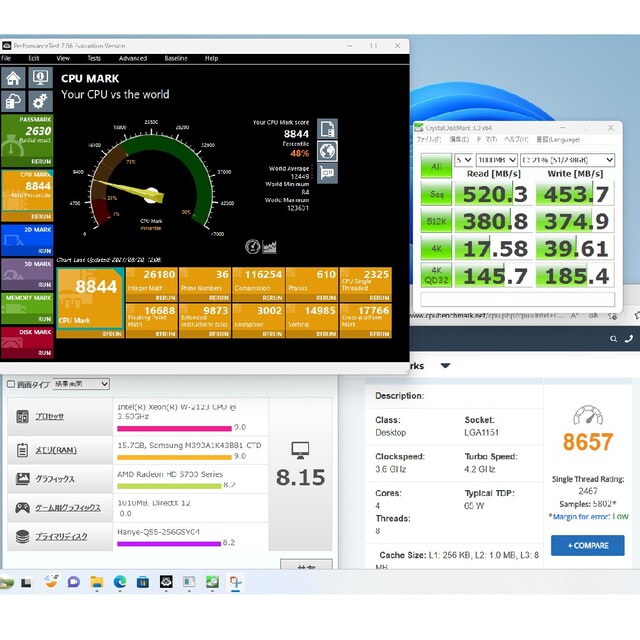Open the PerformanceTest taskbar icon
Image resolution: width=640 pixels, height=640 pixels.
tap(166, 582)
